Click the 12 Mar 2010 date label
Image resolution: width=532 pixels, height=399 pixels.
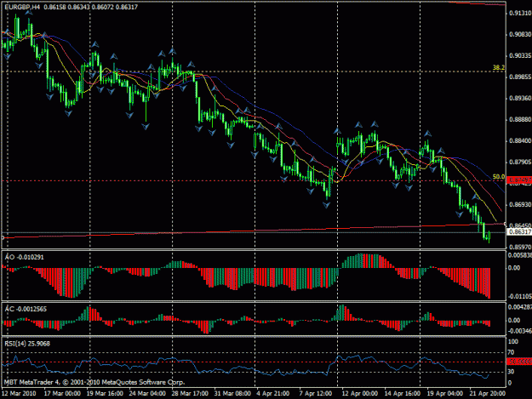[x=19, y=394]
